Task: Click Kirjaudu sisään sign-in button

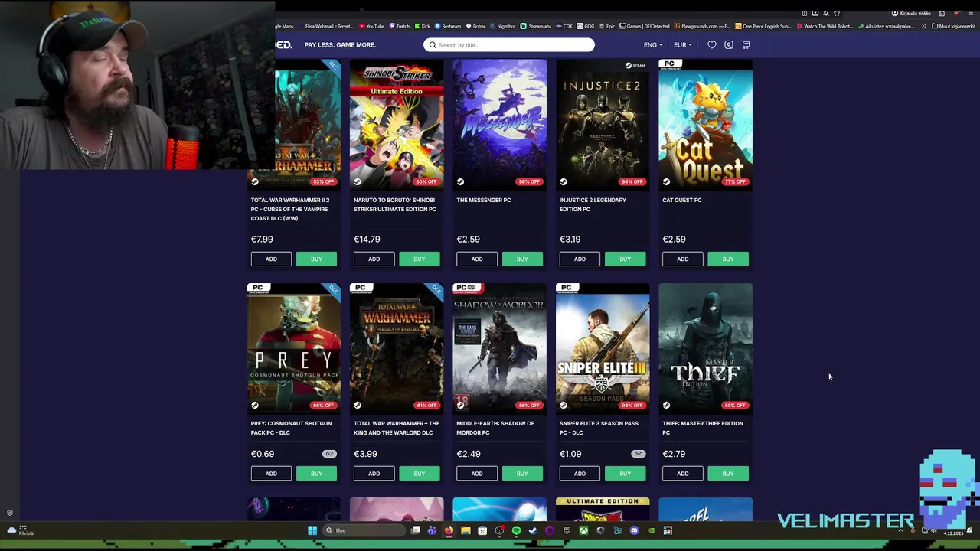Action: 911,13
